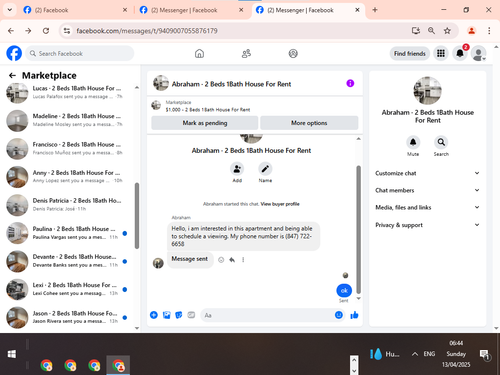The width and height of the screenshot is (500, 375).
Task: Open Anny conversation in list
Action: tap(69, 177)
